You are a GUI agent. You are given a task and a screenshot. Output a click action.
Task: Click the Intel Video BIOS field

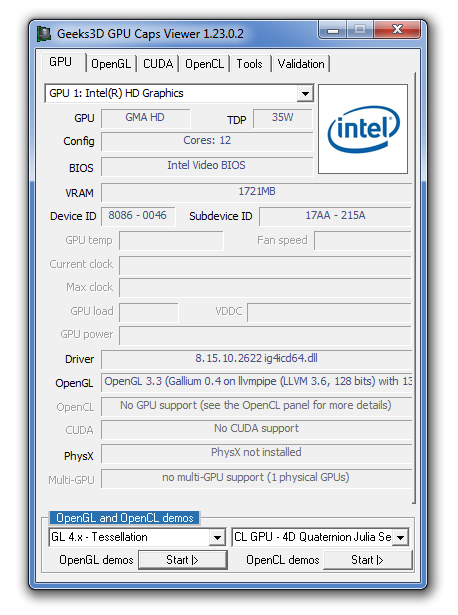click(x=207, y=166)
